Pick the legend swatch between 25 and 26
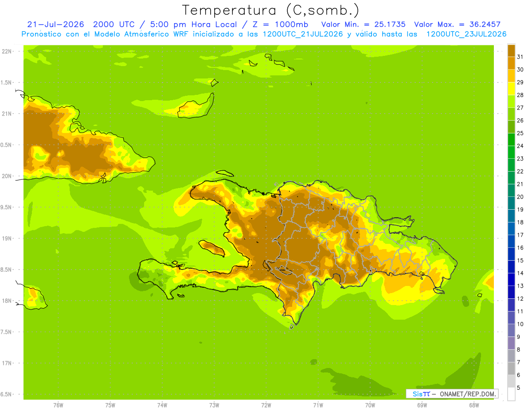 tap(511, 127)
